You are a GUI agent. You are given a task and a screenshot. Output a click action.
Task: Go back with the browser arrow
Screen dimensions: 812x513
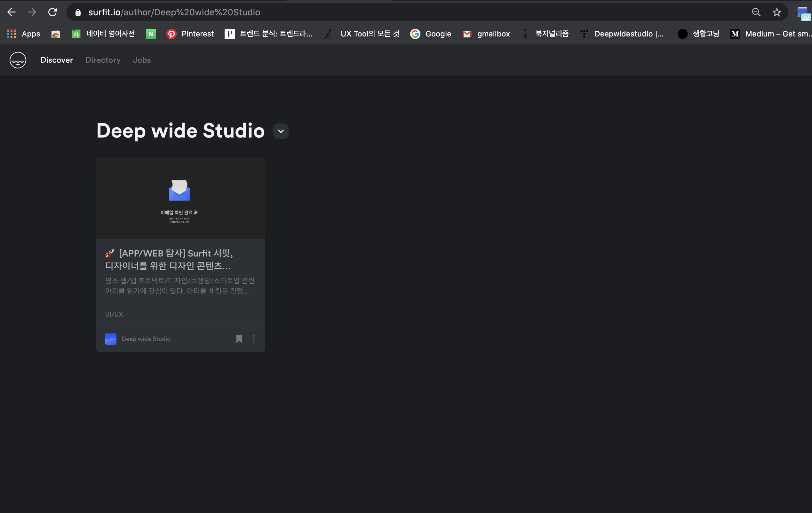(x=12, y=12)
